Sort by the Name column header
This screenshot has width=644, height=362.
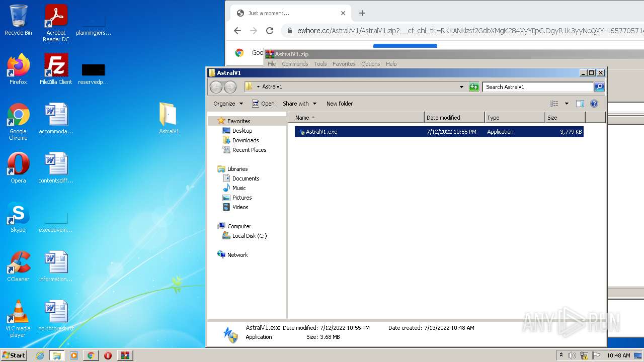(x=356, y=118)
